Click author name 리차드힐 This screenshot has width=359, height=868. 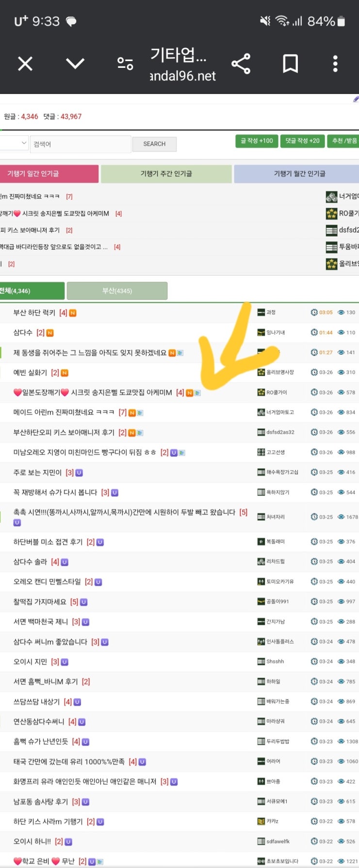pyautogui.click(x=276, y=562)
